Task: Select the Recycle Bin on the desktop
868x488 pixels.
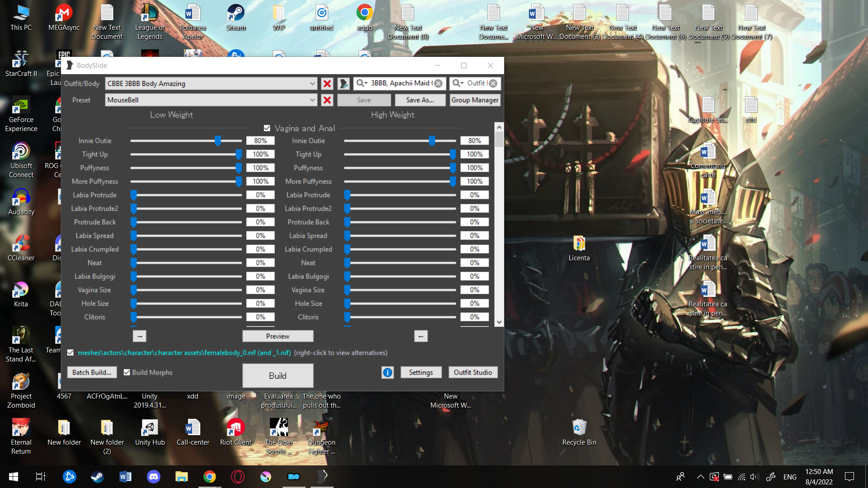Action: click(579, 432)
